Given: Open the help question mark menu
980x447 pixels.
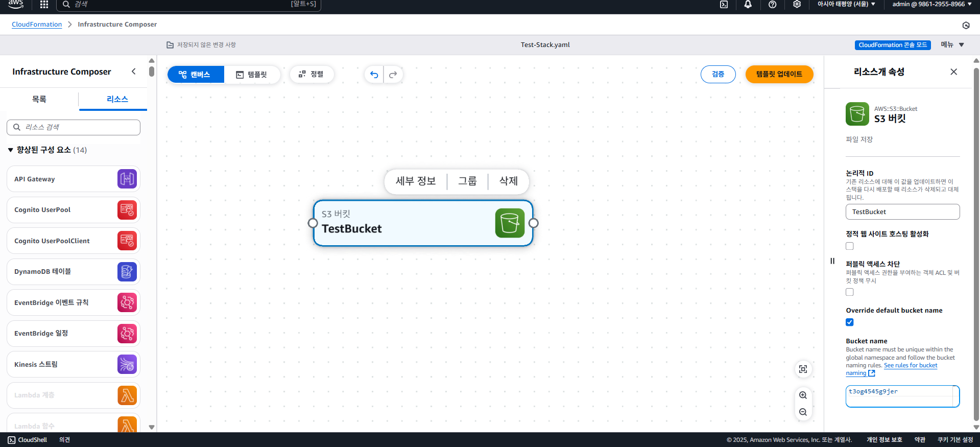Looking at the screenshot, I should 772,5.
